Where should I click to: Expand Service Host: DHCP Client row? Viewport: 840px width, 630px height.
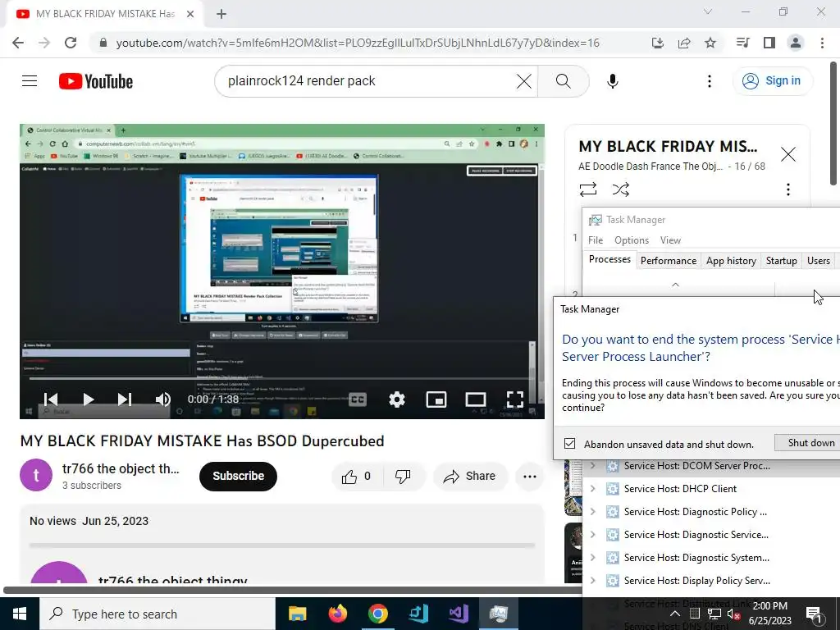pos(592,489)
